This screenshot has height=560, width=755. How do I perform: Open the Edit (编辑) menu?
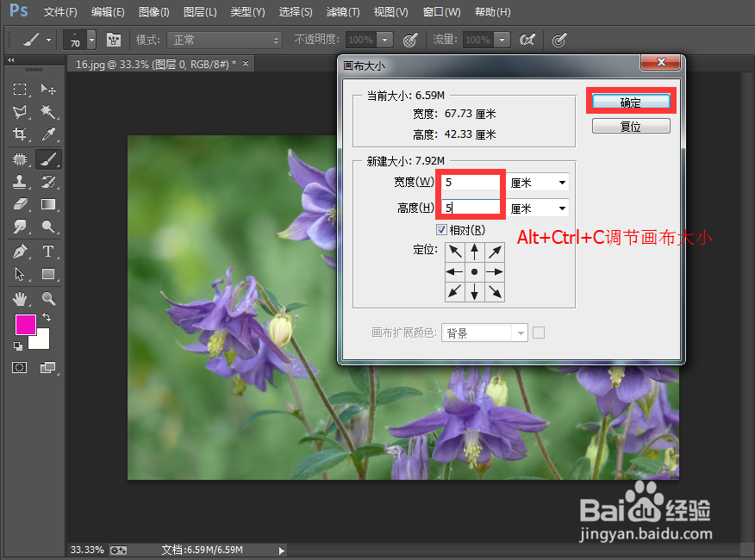pos(108,12)
